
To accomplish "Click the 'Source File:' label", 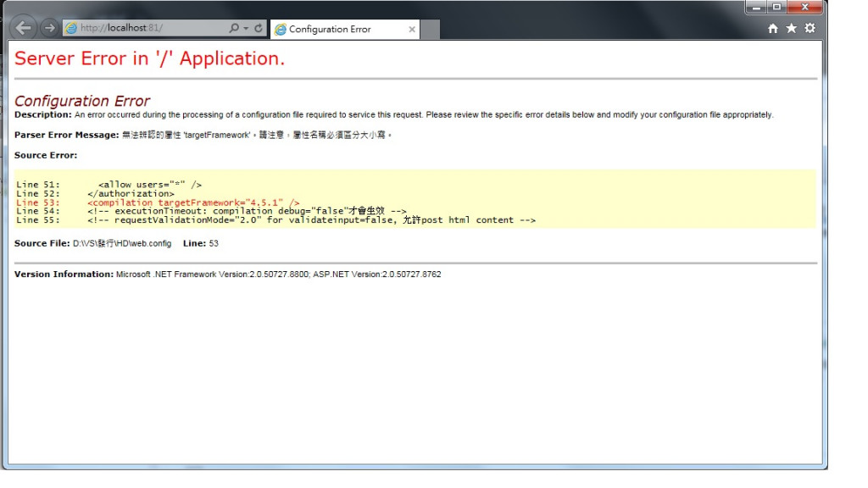I will (42, 243).
